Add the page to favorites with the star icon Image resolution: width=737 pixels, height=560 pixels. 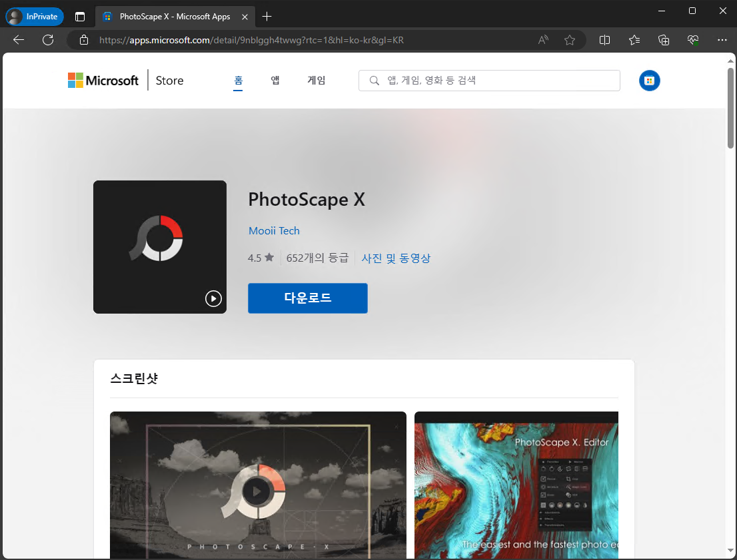(x=570, y=40)
